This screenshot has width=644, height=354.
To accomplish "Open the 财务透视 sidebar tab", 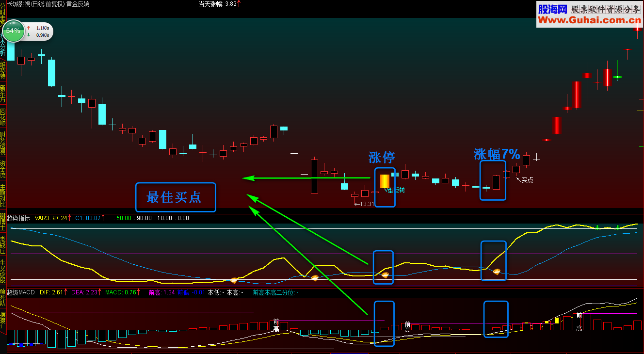I will tap(3, 143).
